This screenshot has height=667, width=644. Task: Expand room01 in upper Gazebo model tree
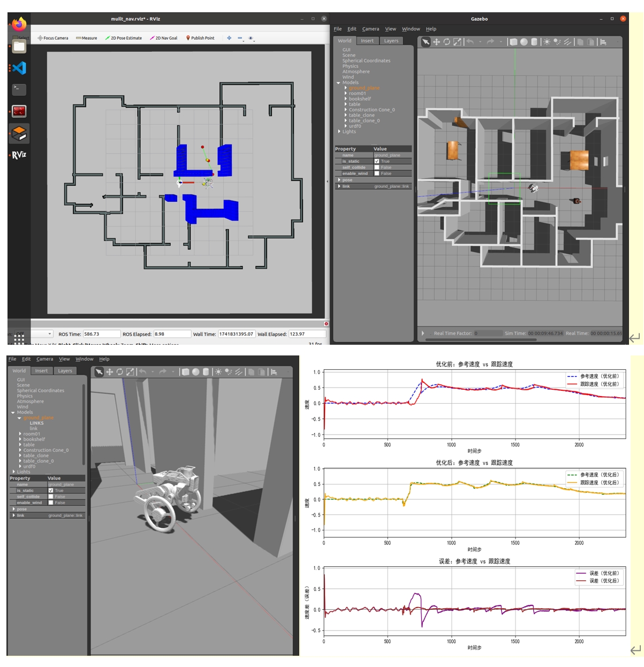tap(346, 94)
